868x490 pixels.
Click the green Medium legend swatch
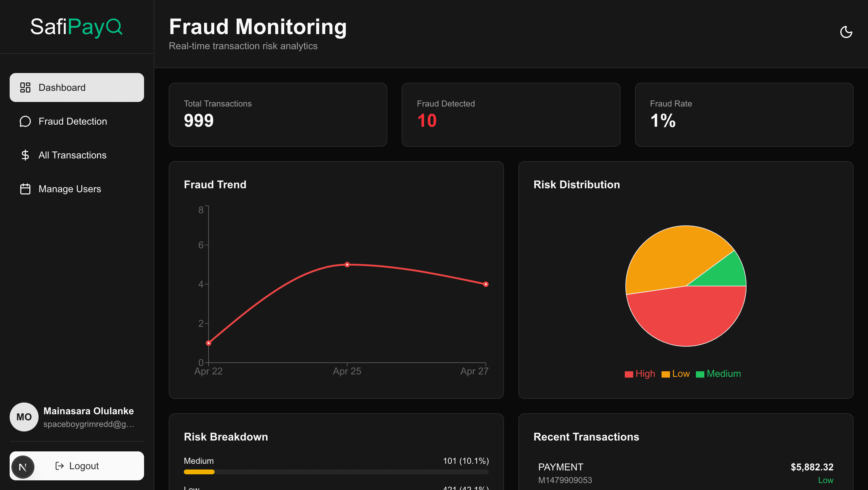pos(700,374)
